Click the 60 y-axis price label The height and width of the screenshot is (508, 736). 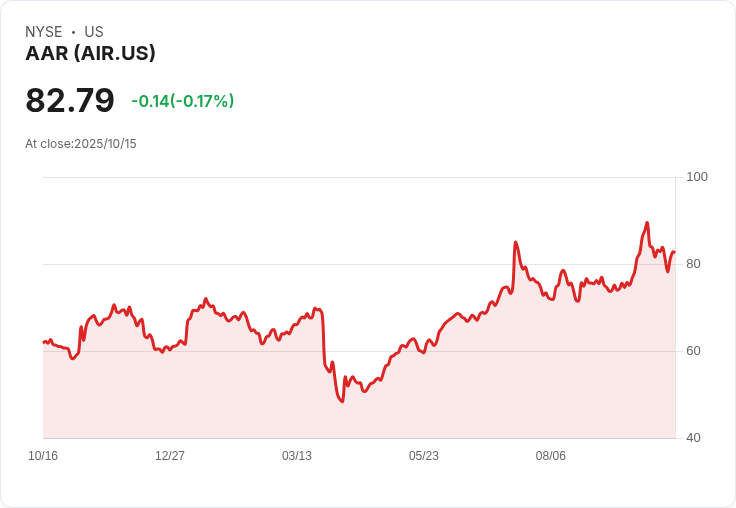pos(693,351)
